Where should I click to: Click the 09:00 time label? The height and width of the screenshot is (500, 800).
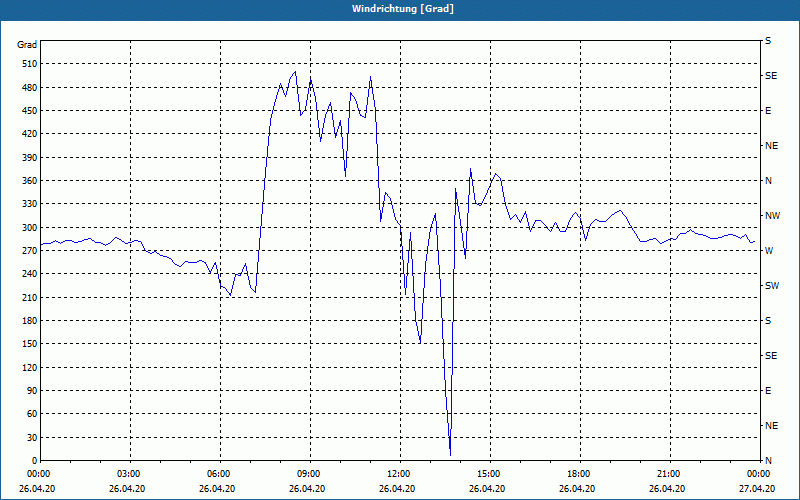pyautogui.click(x=307, y=474)
